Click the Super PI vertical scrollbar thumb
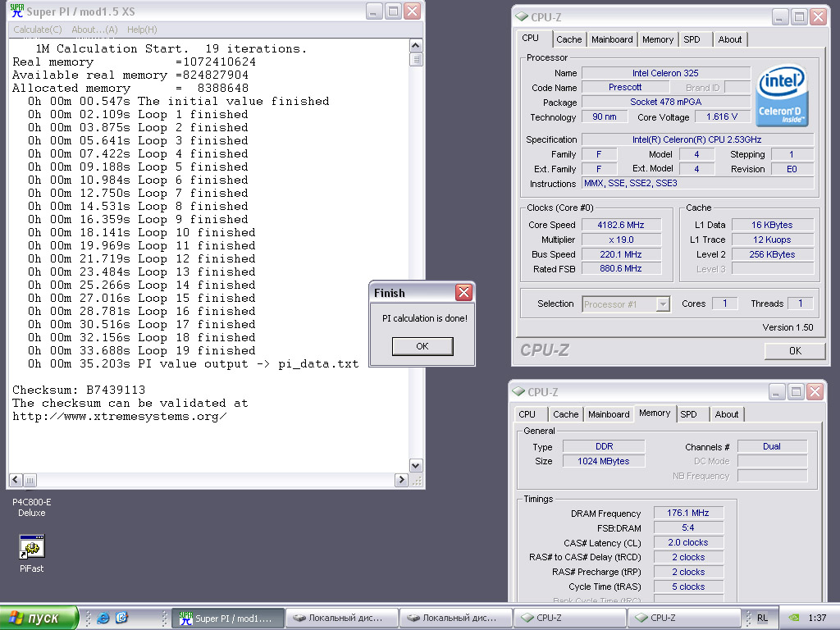The width and height of the screenshot is (840, 630). point(416,59)
